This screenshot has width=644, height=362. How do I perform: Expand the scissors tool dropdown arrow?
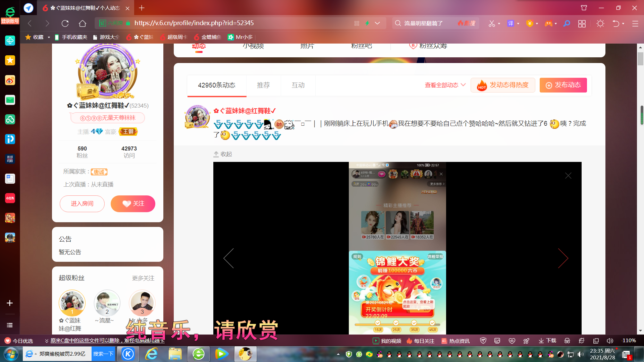[499, 24]
